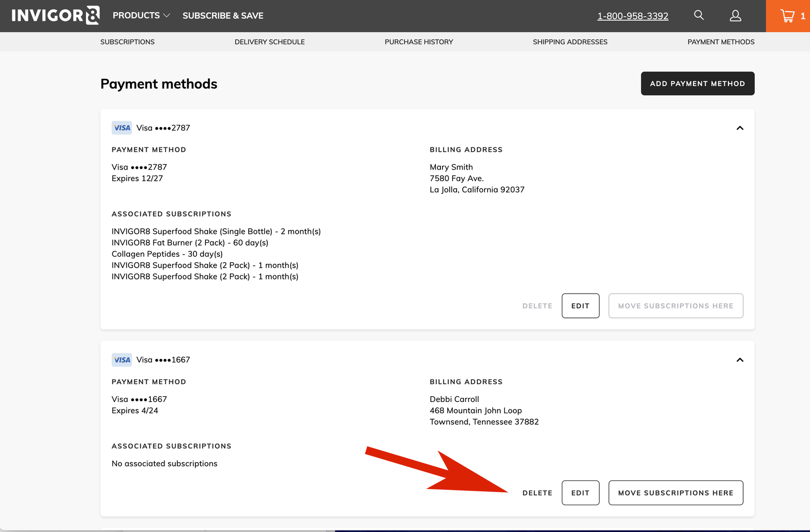Viewport: 810px width, 532px height.
Task: Open the user account icon
Action: pyautogui.click(x=735, y=16)
